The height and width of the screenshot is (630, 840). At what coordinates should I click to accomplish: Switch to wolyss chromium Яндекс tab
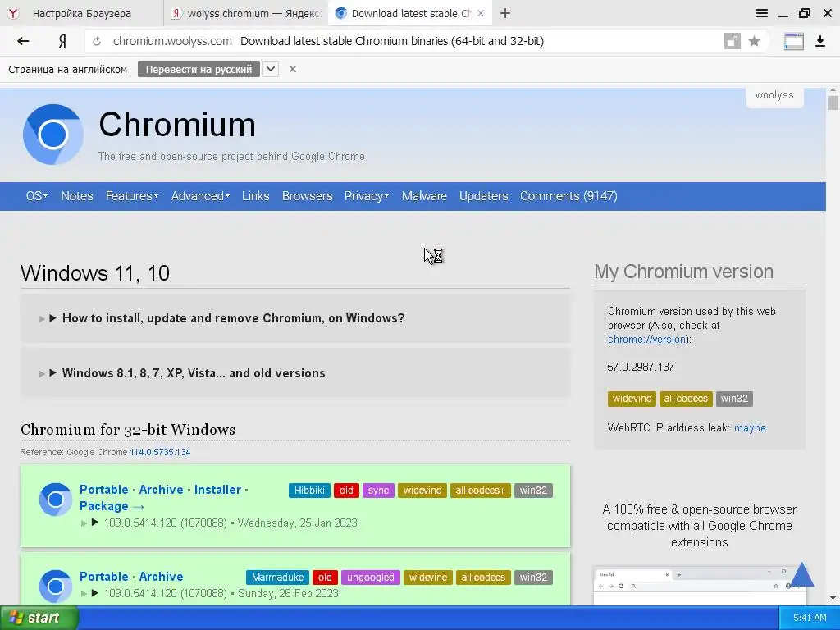point(246,13)
